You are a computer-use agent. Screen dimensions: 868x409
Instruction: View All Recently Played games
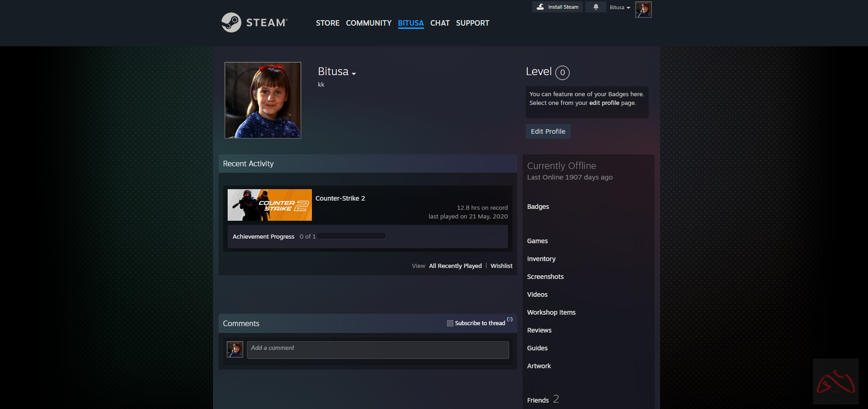point(455,266)
